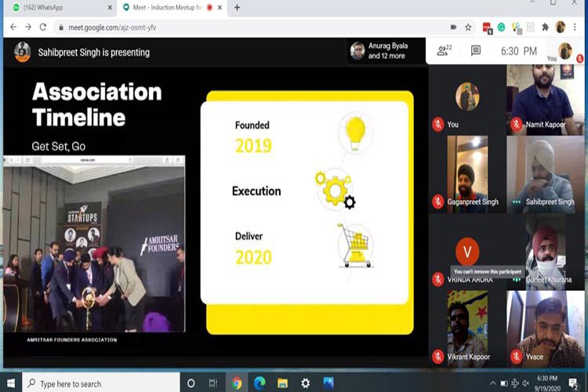Open Photos app on taskbar
The width and height of the screenshot is (588, 392).
328,383
